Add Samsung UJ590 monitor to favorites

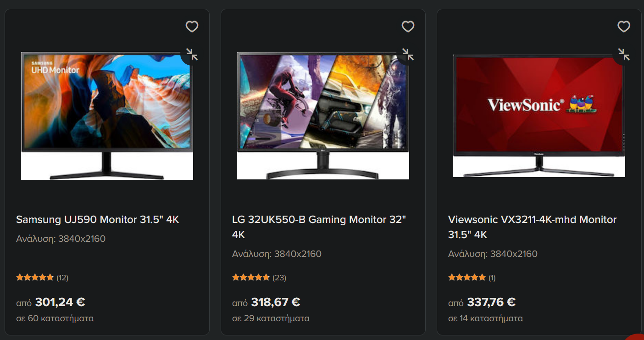point(192,27)
